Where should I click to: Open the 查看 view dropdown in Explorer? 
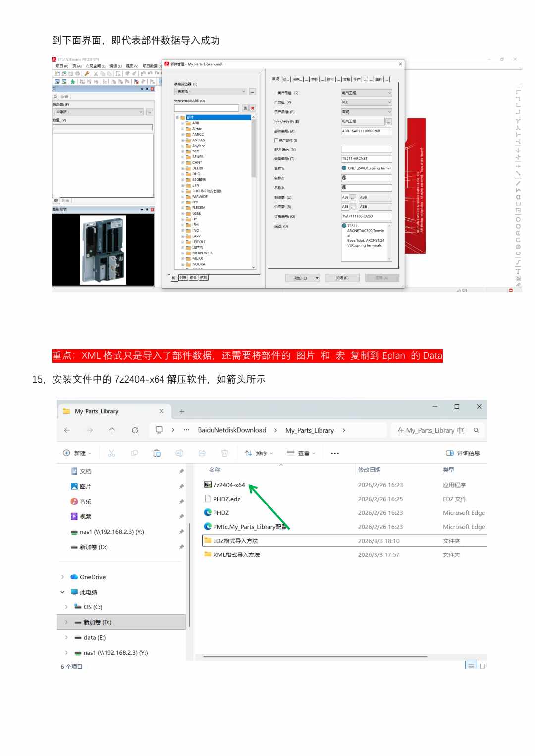point(301,453)
